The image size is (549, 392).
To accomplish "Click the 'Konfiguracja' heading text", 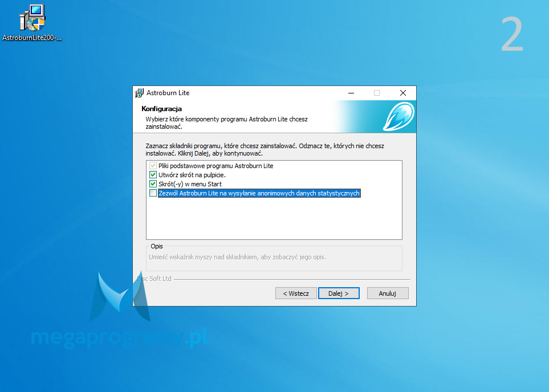I will coord(161,109).
